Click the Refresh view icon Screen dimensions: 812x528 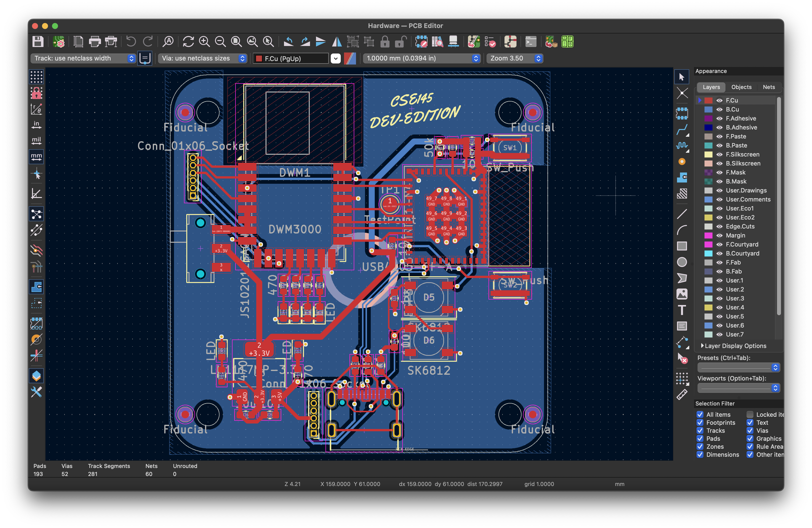click(x=188, y=41)
